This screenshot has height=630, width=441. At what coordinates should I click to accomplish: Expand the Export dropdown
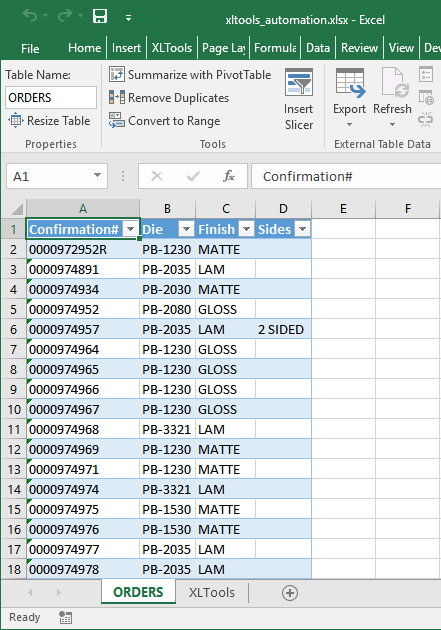349,125
